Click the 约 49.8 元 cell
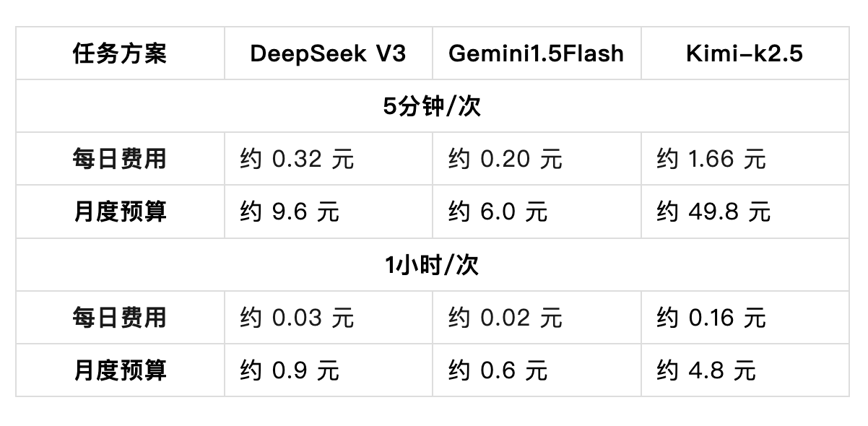This screenshot has width=868, height=426. [x=713, y=212]
